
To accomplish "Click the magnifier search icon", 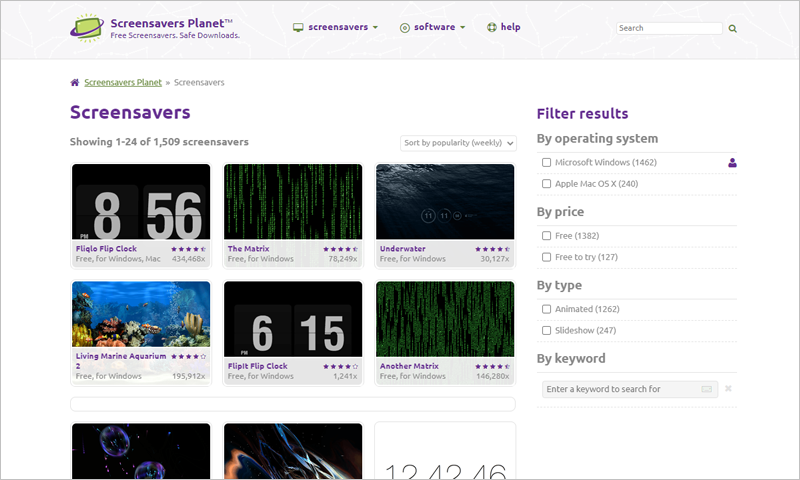I will 733,29.
